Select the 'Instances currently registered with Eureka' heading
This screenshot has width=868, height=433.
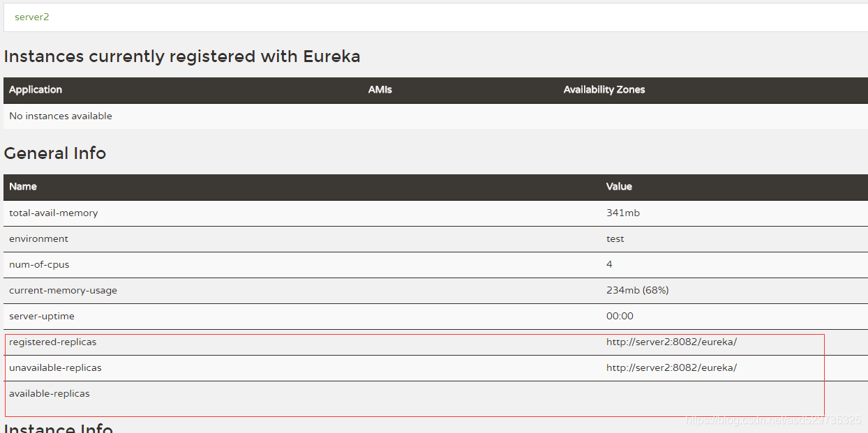182,56
